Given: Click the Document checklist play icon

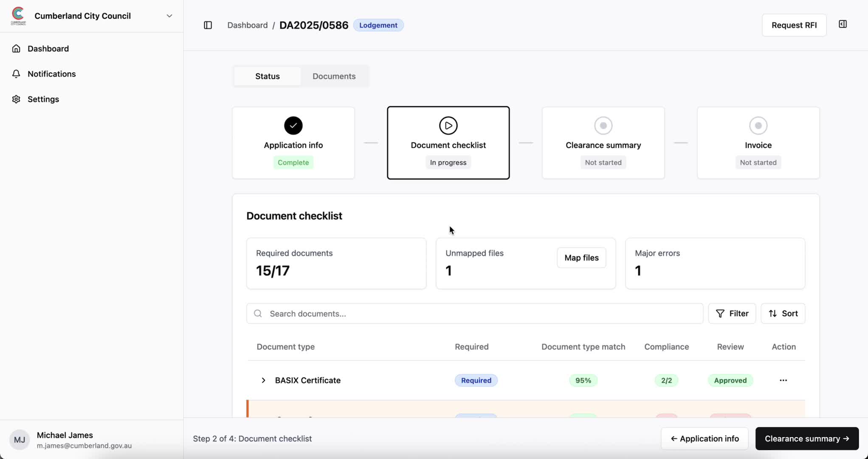Looking at the screenshot, I should pyautogui.click(x=448, y=125).
